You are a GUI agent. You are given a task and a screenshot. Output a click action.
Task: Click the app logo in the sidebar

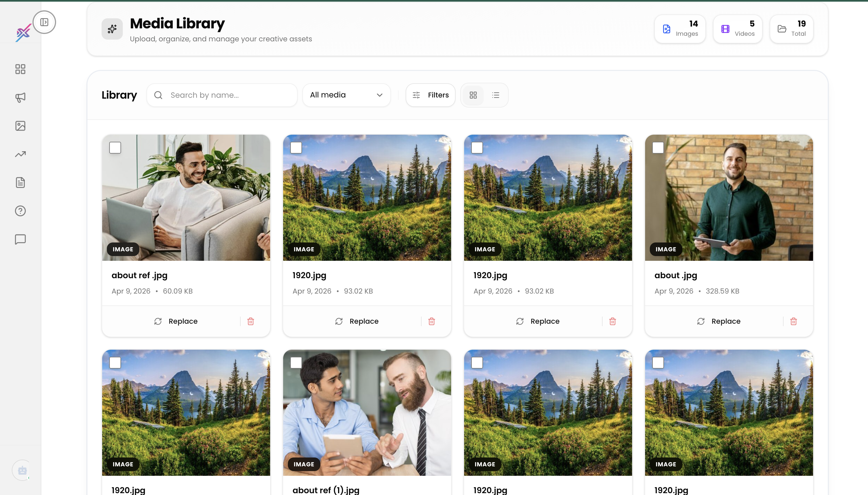[23, 33]
